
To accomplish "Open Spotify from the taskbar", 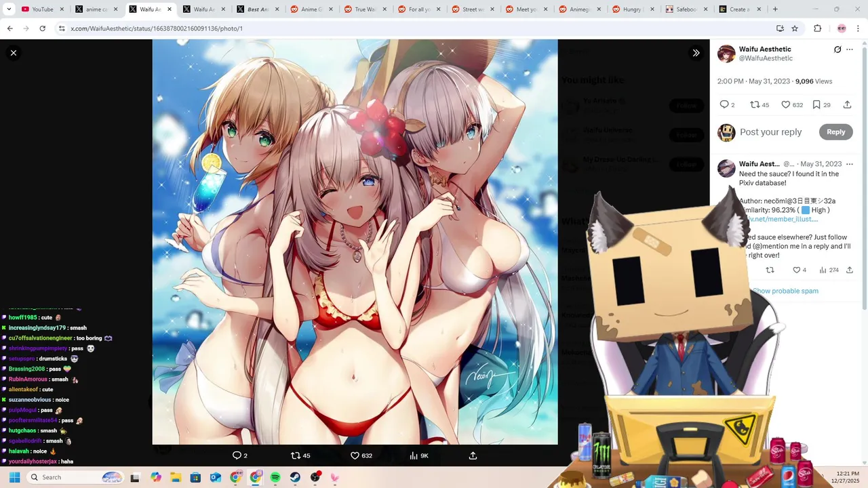I will click(275, 477).
